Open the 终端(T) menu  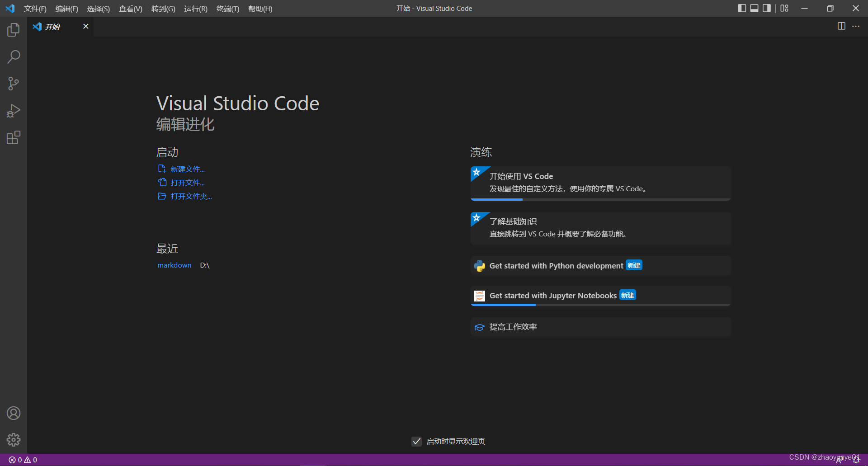click(228, 9)
